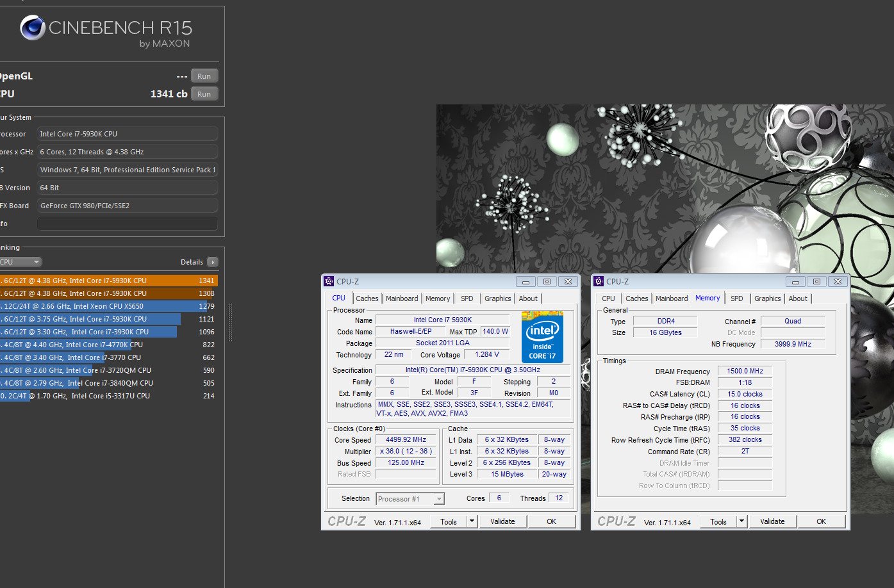
Task: Open SPD tab in Memory CPU-Z window
Action: (x=737, y=298)
